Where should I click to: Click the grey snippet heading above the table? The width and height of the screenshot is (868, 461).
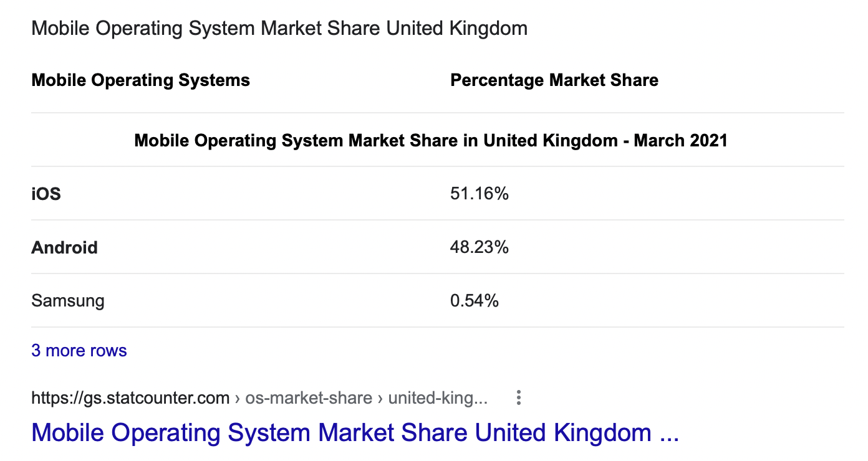279,29
